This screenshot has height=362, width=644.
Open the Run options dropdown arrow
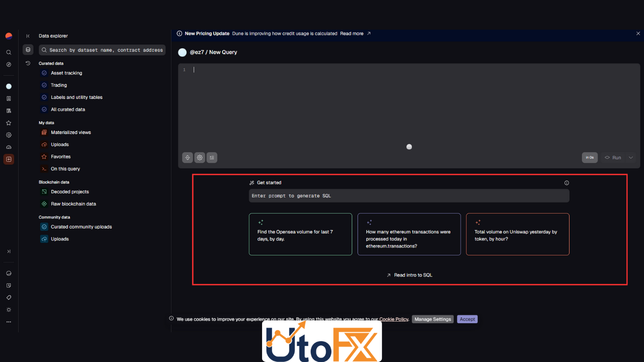click(x=631, y=158)
